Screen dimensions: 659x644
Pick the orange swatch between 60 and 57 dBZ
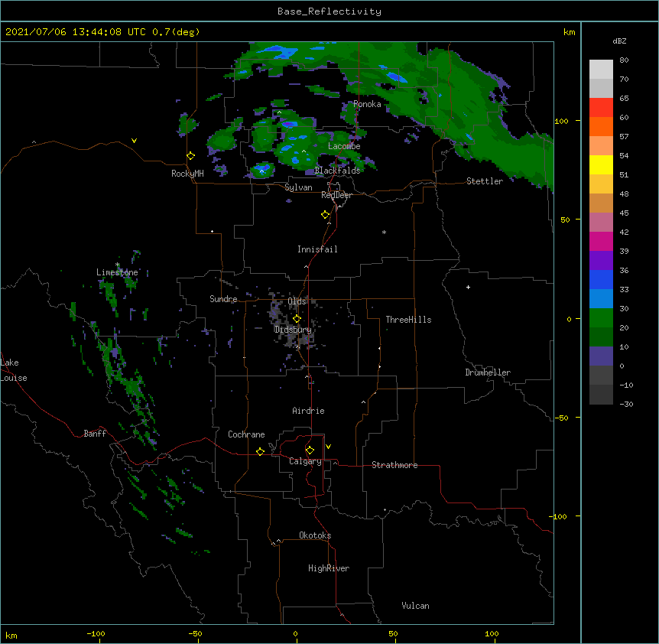[601, 126]
